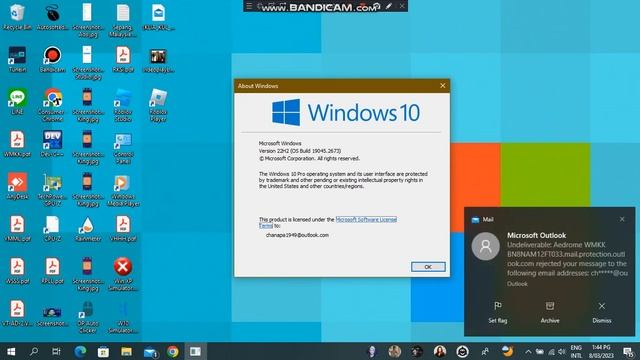640x360 pixels.
Task: Open Google Chrome from the taskbar
Action: point(173,351)
